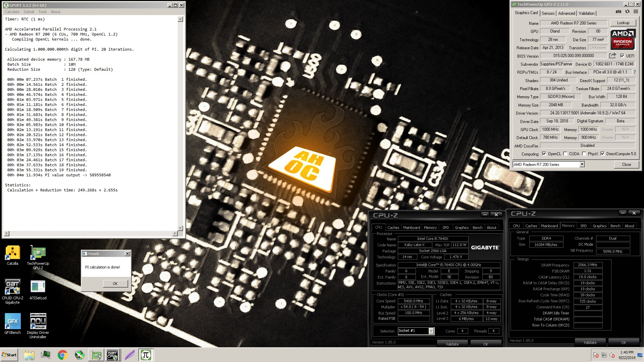The height and width of the screenshot is (362, 644).
Task: Open the Calculate menu in GPUPI
Action: (x=12, y=12)
